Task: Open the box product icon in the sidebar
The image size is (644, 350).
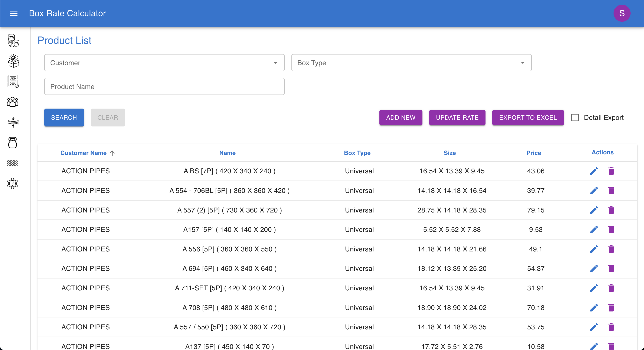Action: [x=13, y=61]
